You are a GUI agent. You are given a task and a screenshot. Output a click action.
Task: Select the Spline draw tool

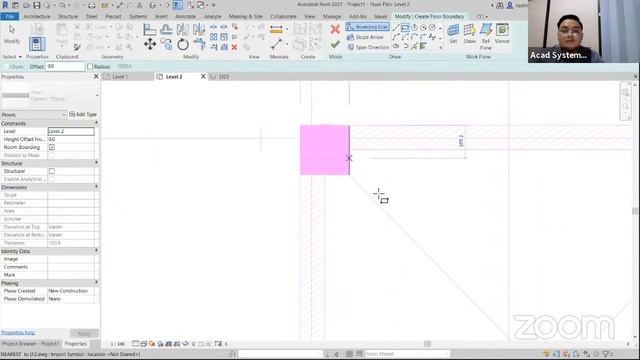pos(432,37)
